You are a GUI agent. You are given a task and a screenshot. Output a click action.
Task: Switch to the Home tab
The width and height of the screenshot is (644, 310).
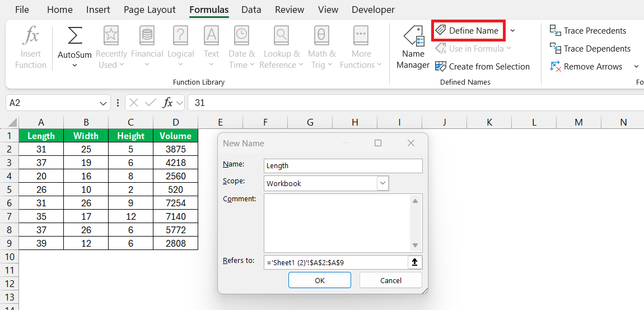click(59, 10)
